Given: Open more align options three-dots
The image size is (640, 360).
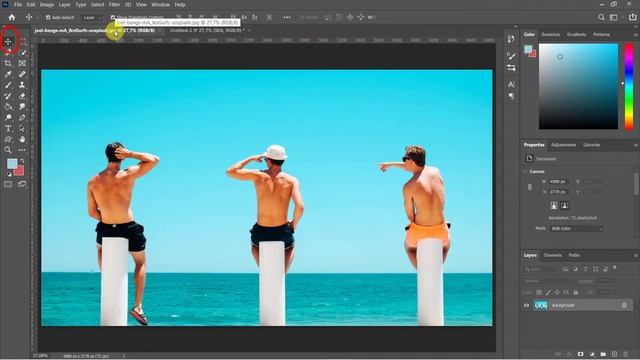Looking at the screenshot, I should coord(287,18).
